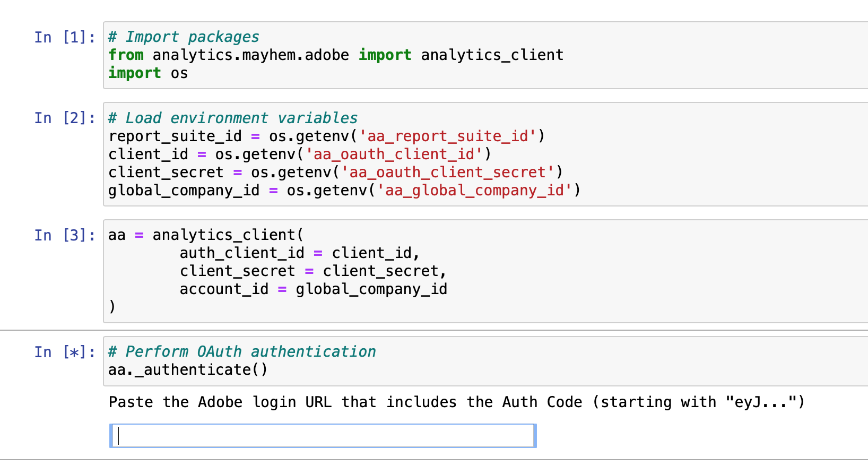Select the In [3] analytics_client cell
This screenshot has width=868, height=465.
[485, 271]
